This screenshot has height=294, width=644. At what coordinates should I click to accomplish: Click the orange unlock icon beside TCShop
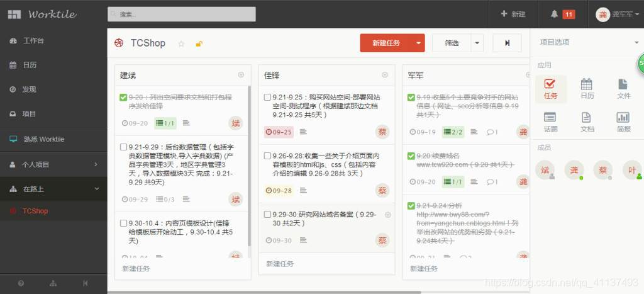click(x=199, y=44)
